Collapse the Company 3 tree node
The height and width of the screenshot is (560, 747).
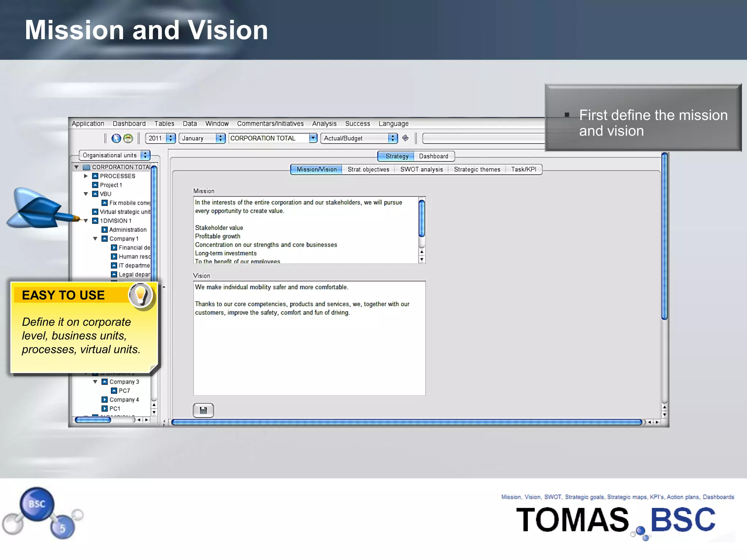click(x=95, y=382)
